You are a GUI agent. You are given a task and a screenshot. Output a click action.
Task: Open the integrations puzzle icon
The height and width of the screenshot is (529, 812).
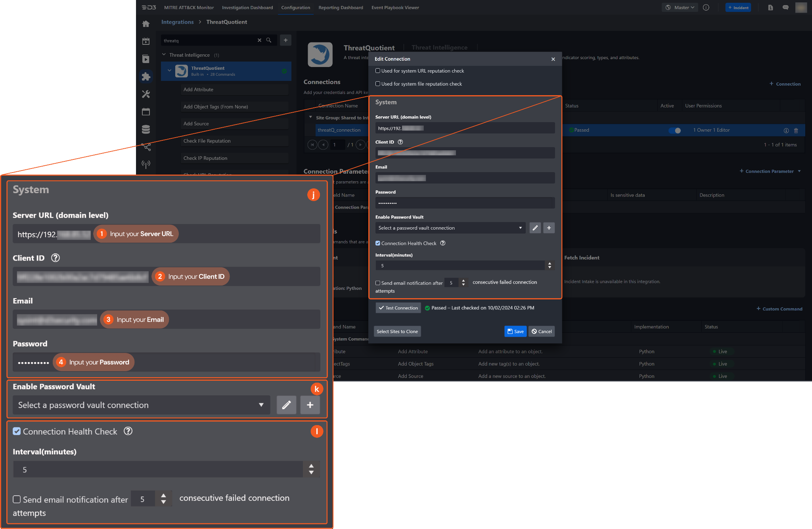[x=146, y=77]
